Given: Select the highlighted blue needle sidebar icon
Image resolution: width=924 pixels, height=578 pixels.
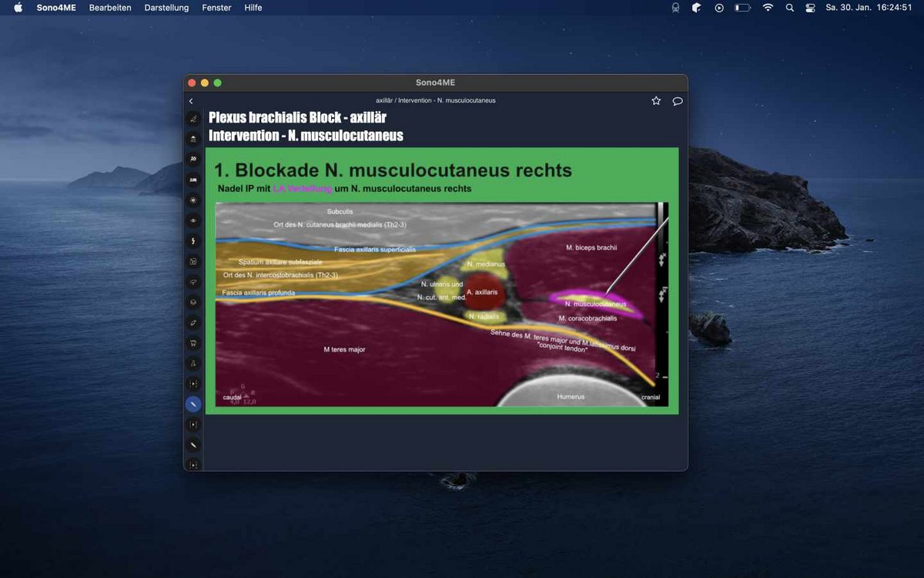Looking at the screenshot, I should (x=193, y=404).
